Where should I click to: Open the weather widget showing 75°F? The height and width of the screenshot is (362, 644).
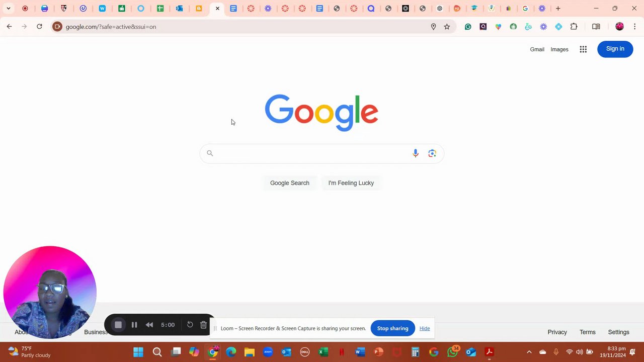pyautogui.click(x=29, y=352)
